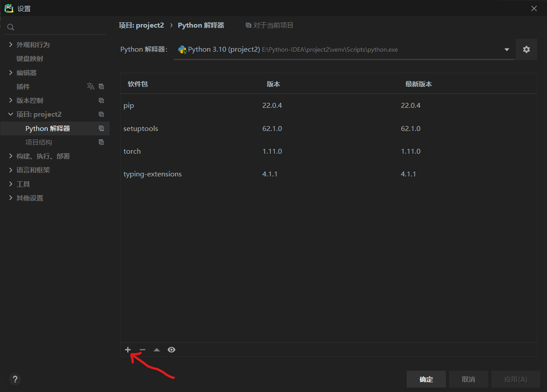Click pip latest version 22.0.4
The height and width of the screenshot is (392, 547).
411,106
